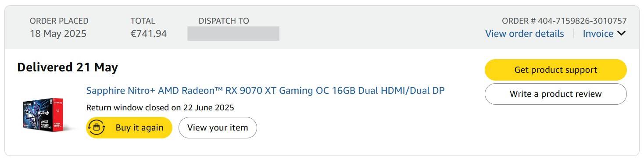
Task: Expand the Invoice chevron arrow
Action: (x=621, y=34)
